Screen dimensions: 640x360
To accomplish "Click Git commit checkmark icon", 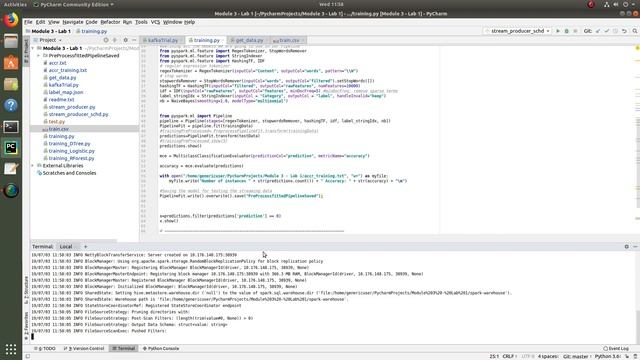I will [x=607, y=31].
